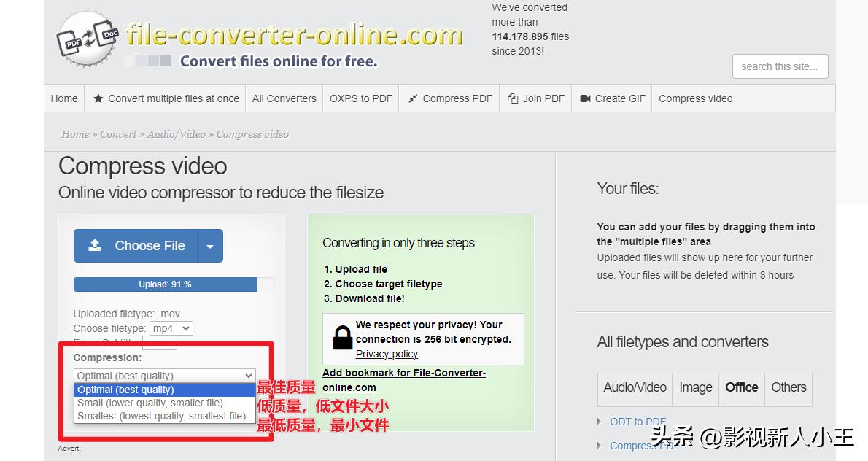868x461 pixels.
Task: Select Smallest (lowest quality, smallest file)
Action: click(x=164, y=417)
